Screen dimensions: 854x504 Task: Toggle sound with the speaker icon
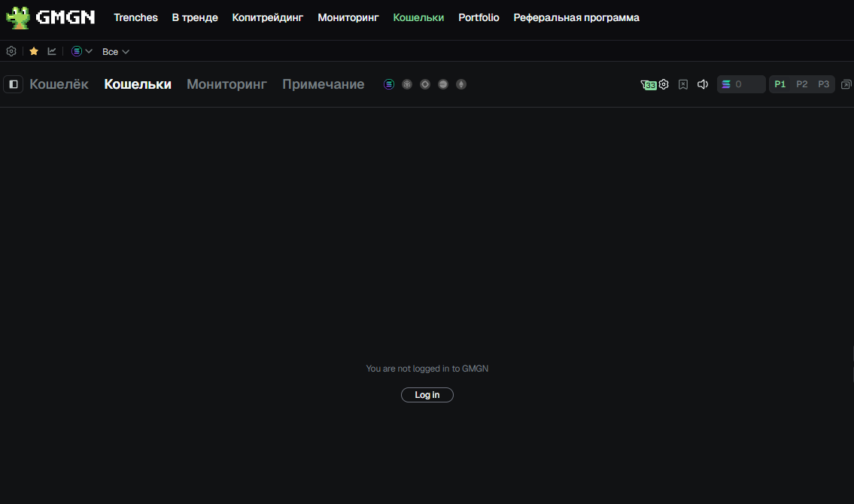[703, 84]
